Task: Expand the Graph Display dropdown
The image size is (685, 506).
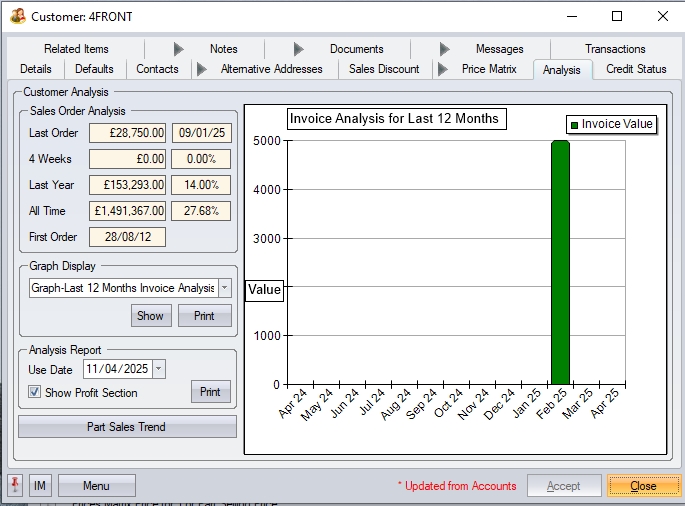Action: tap(224, 288)
